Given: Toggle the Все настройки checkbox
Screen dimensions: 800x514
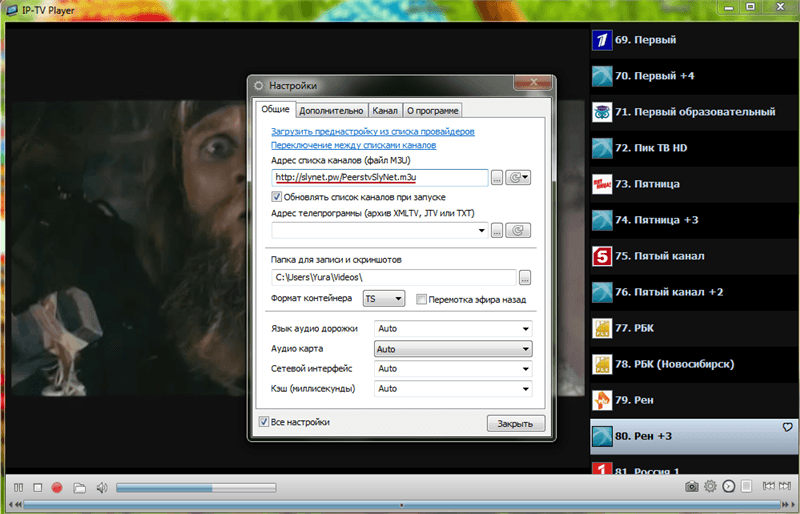Looking at the screenshot, I should coord(264,422).
